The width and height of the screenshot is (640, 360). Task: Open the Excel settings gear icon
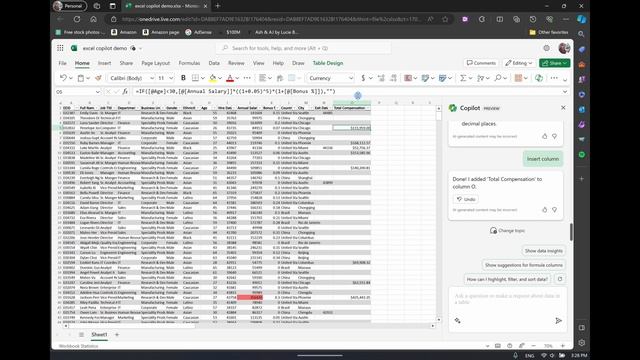tap(547, 48)
